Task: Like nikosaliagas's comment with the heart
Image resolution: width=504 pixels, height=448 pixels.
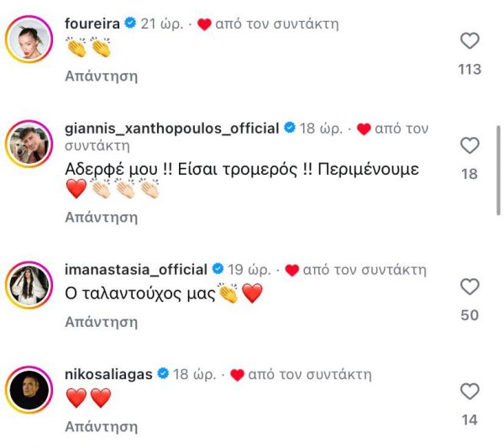Action: (470, 392)
